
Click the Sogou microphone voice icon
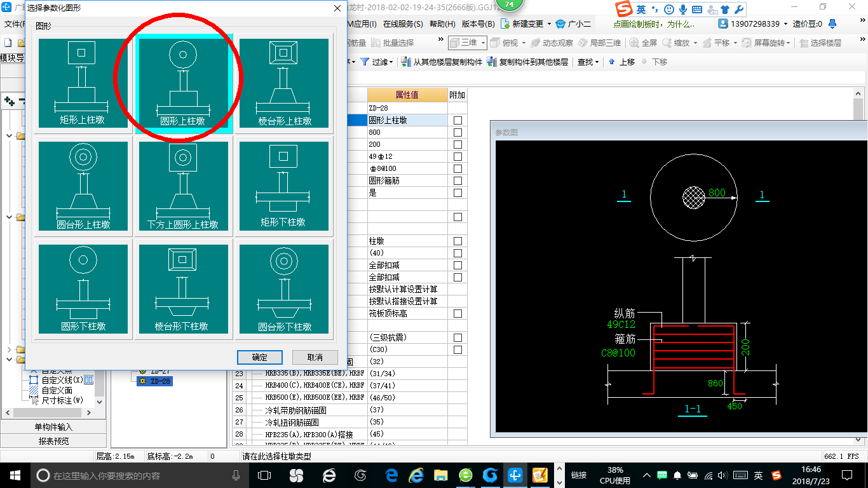tap(683, 10)
